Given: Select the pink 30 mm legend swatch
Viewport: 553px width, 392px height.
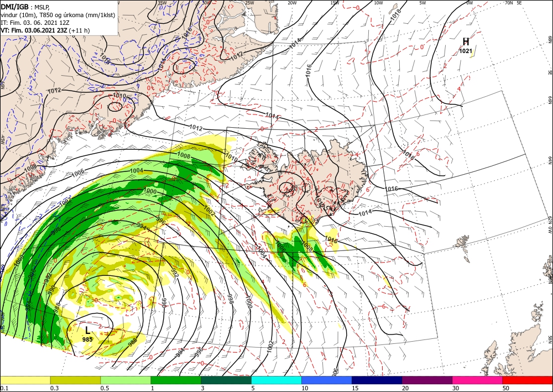Looking at the screenshot, I should coord(478,380).
